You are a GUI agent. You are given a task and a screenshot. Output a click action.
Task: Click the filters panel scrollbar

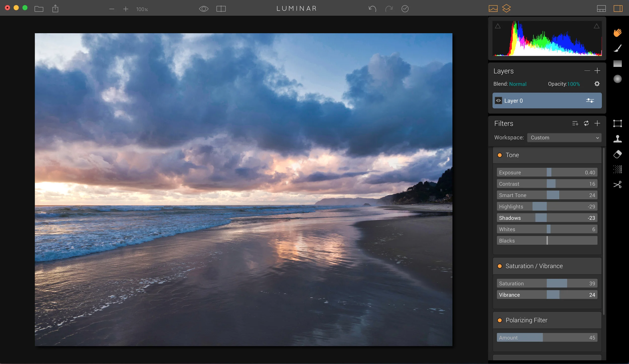point(604,231)
